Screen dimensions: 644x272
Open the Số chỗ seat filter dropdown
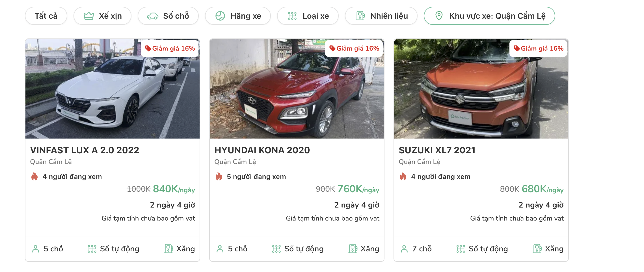tap(168, 16)
